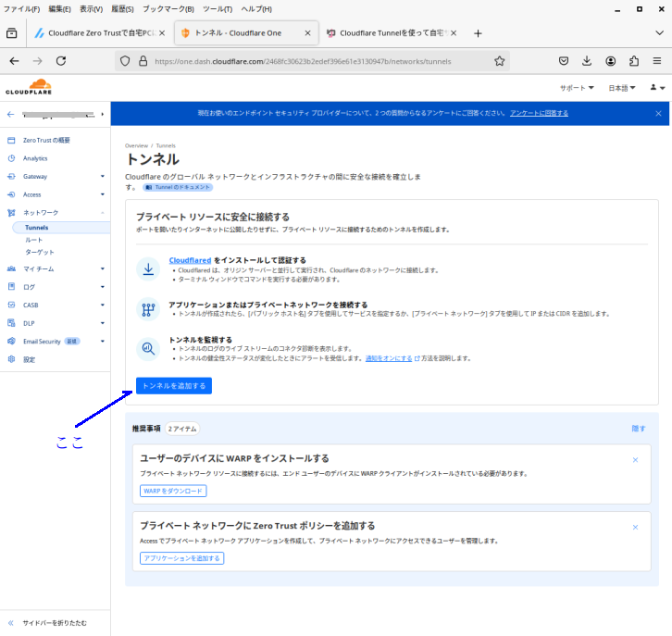This screenshot has width=672, height=636.
Task: Click 隠す to hide recommendations
Action: (639, 428)
